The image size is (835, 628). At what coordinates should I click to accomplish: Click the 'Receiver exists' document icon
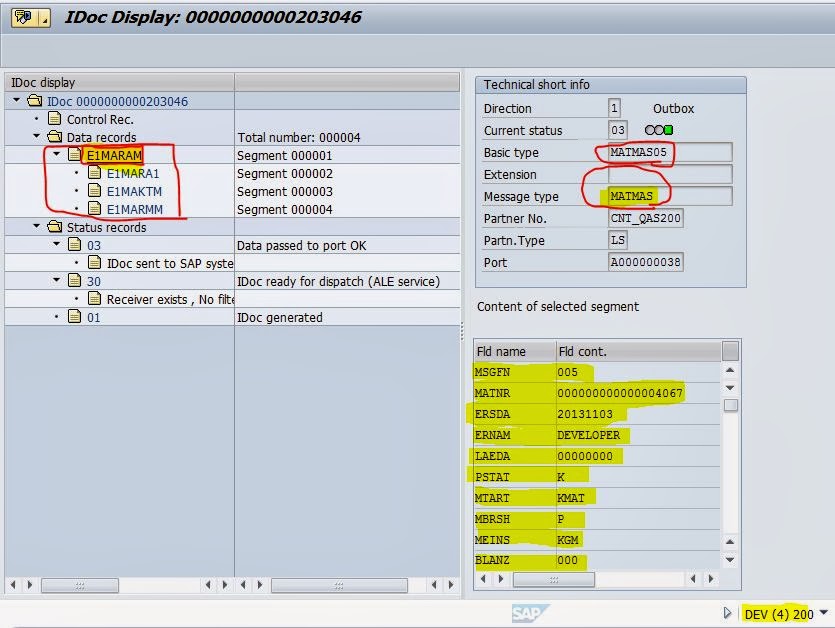95,299
